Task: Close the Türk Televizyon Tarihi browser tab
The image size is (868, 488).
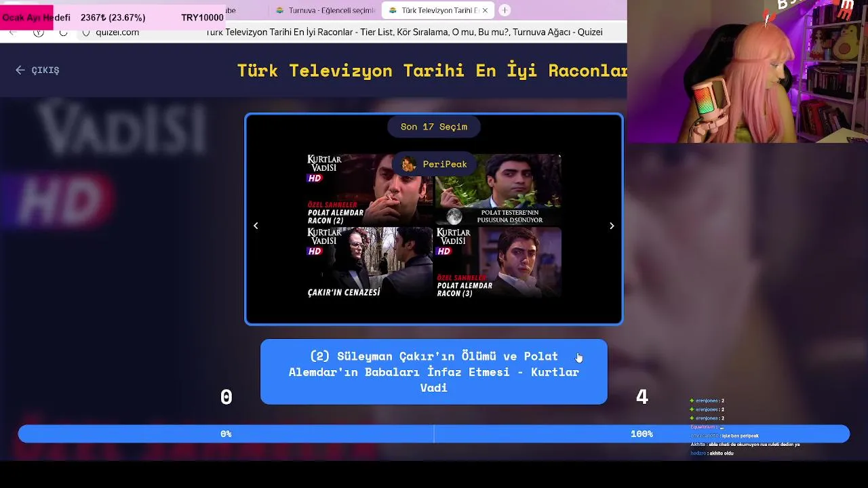Action: [x=485, y=10]
